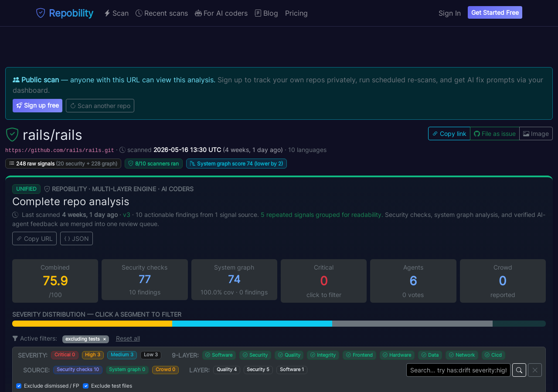Click Scan another repo button
This screenshot has height=392, width=558.
point(100,105)
